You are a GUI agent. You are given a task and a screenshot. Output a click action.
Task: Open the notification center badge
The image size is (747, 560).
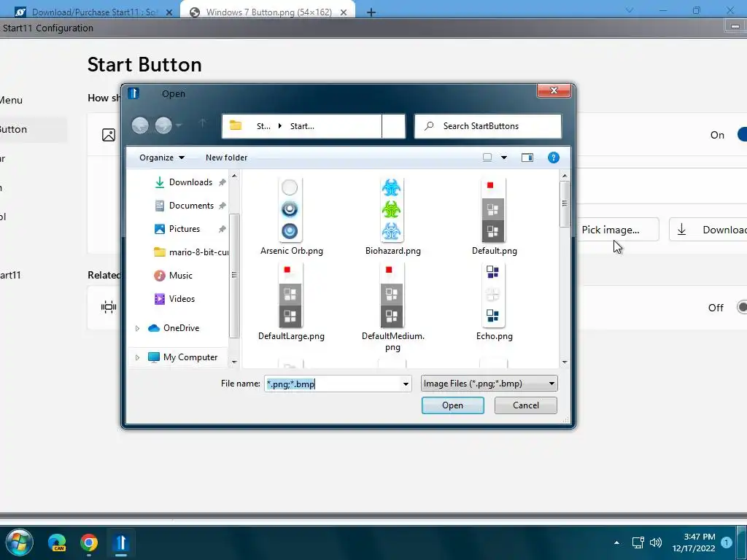coord(727,542)
